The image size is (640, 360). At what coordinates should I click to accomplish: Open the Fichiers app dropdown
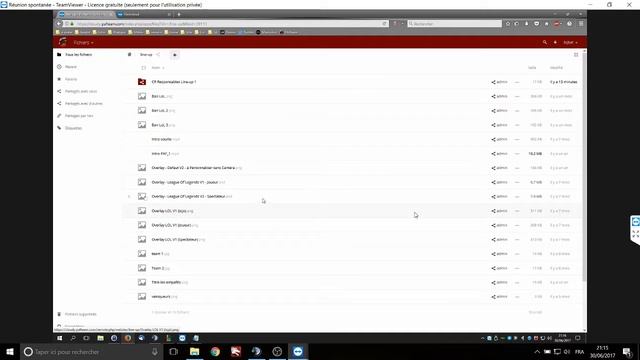click(83, 42)
